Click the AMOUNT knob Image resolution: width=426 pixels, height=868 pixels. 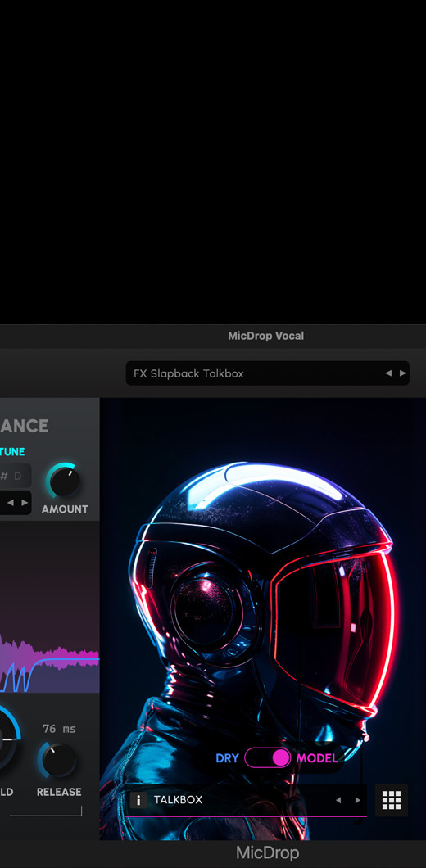[64, 481]
